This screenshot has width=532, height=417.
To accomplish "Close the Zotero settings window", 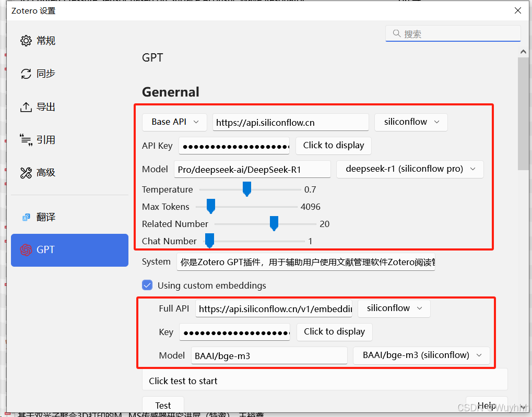I will (x=518, y=10).
